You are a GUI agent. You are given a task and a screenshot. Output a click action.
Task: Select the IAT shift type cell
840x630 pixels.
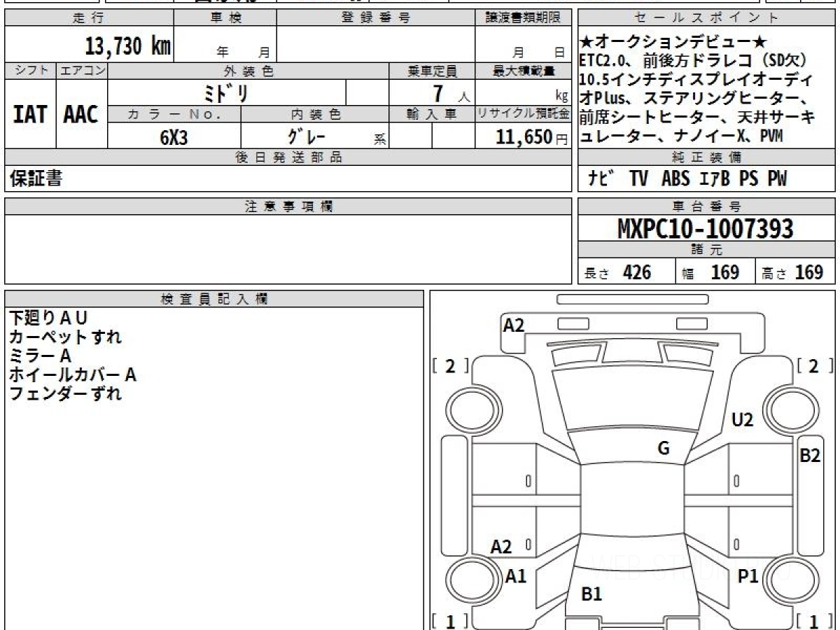(x=30, y=114)
